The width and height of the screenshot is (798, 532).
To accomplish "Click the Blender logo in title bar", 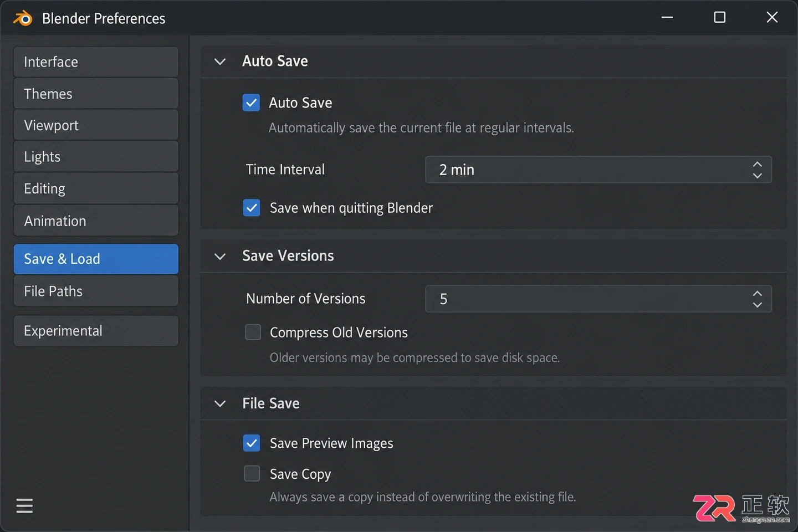I will (23, 18).
